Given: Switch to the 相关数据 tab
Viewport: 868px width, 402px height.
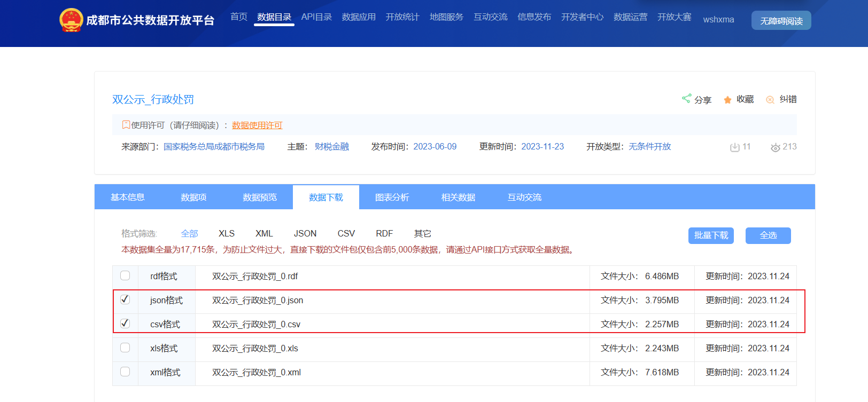Looking at the screenshot, I should [459, 198].
